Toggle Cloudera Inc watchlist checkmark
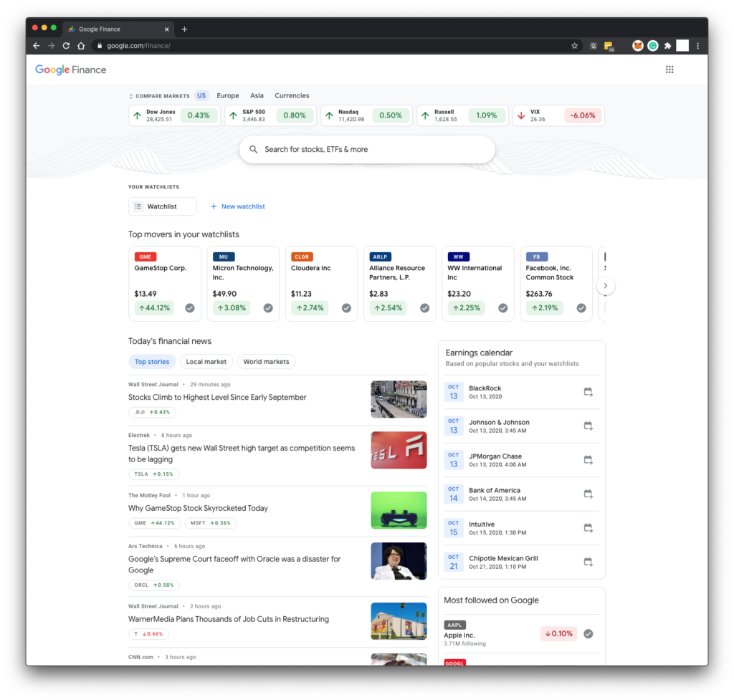This screenshot has height=700, width=734. coord(346,308)
